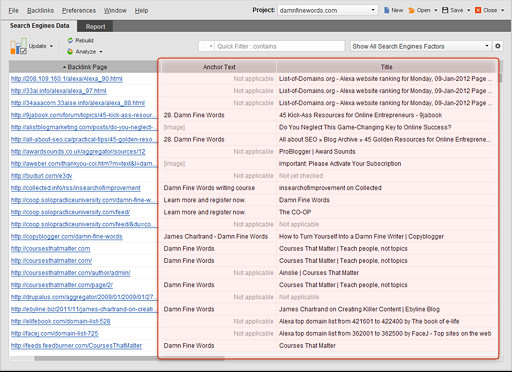Viewport: 512px width, 372px height.
Task: Click the New project icon
Action: [x=387, y=10]
